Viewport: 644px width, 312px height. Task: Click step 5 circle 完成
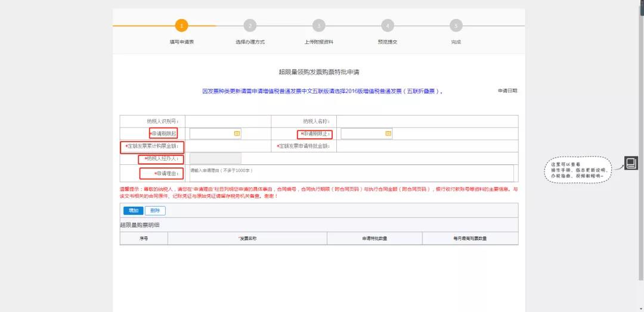[x=456, y=26]
